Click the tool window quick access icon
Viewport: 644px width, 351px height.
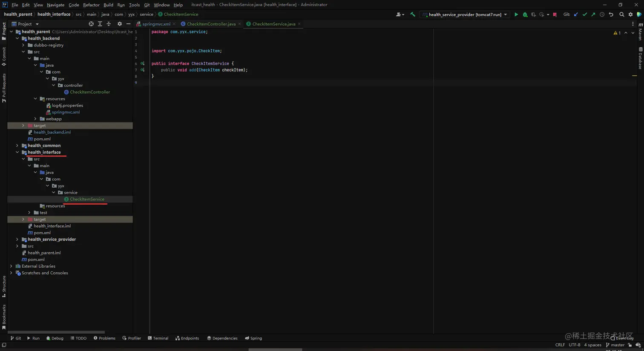click(x=4, y=345)
